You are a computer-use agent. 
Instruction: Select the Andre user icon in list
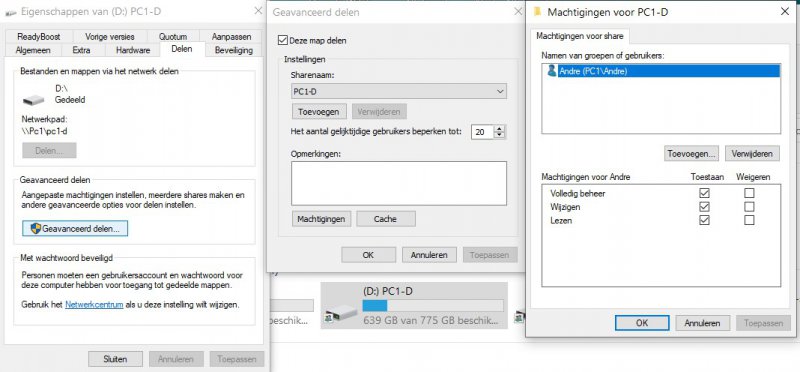[x=552, y=71]
